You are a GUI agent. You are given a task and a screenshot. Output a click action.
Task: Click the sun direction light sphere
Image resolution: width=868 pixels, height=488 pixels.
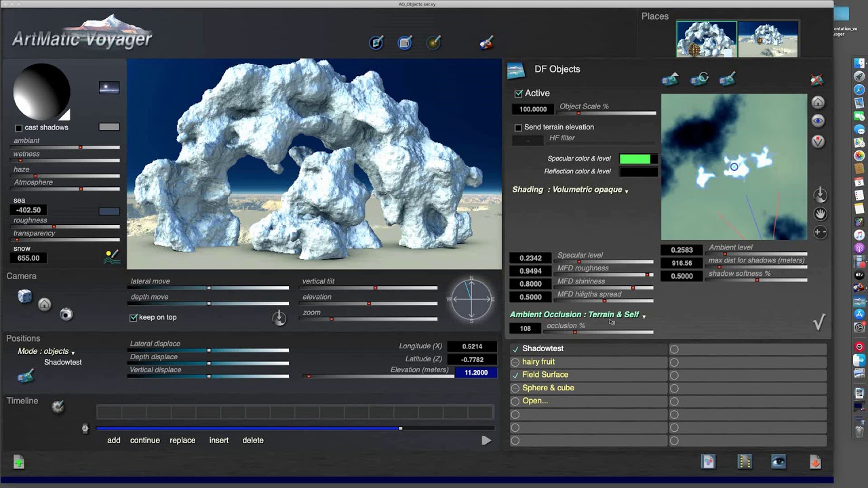point(42,92)
